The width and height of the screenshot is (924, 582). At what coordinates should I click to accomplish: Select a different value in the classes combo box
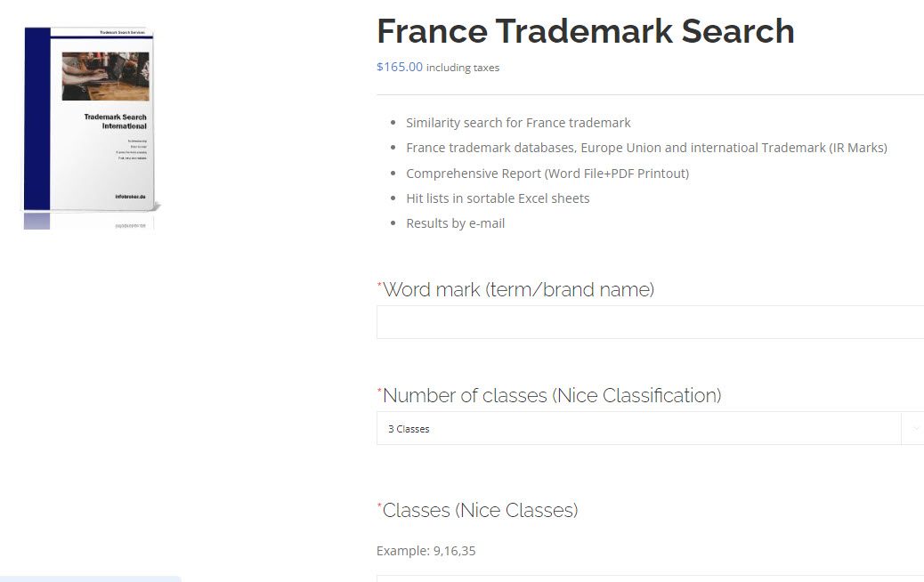pos(638,428)
